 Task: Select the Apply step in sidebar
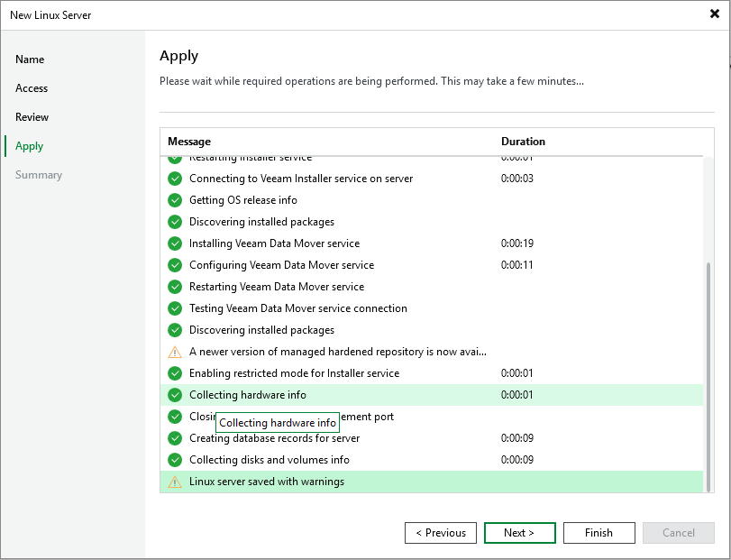point(30,146)
